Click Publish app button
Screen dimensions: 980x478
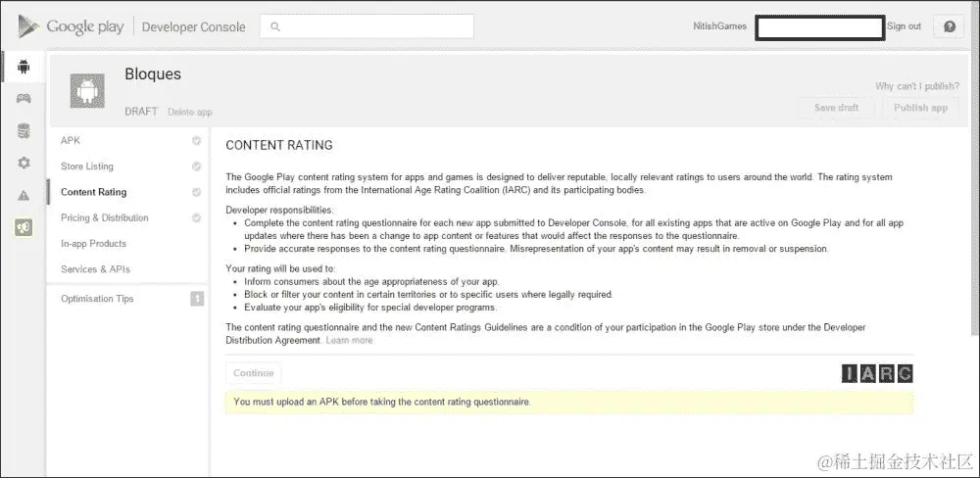coord(920,108)
